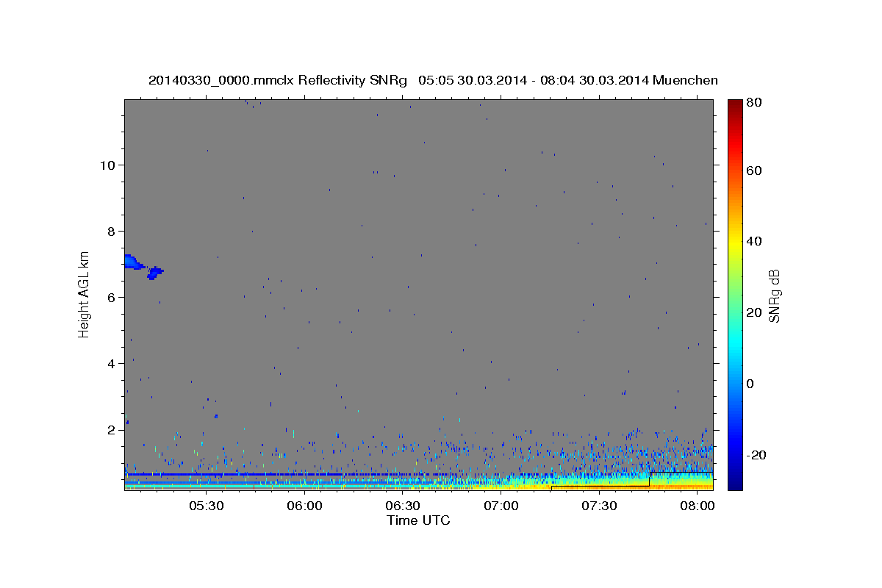
Task: Click the 07:00 time tick label
Action: (501, 506)
